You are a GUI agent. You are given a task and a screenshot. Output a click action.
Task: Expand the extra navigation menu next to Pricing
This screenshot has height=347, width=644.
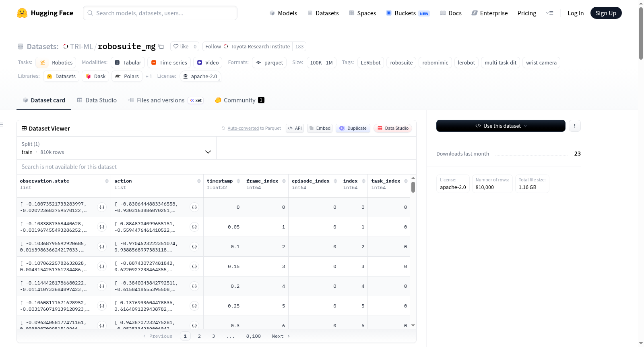pyautogui.click(x=549, y=13)
